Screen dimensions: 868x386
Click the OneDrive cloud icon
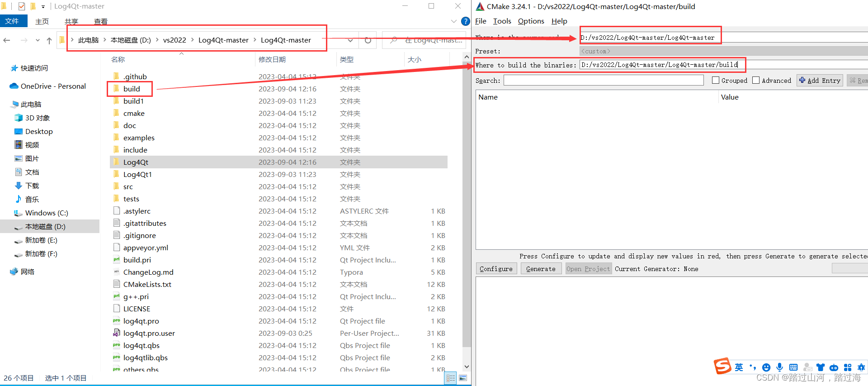pos(14,86)
